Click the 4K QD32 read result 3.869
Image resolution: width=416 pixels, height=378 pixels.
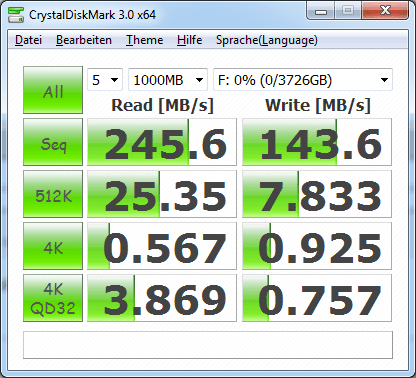[x=162, y=298]
